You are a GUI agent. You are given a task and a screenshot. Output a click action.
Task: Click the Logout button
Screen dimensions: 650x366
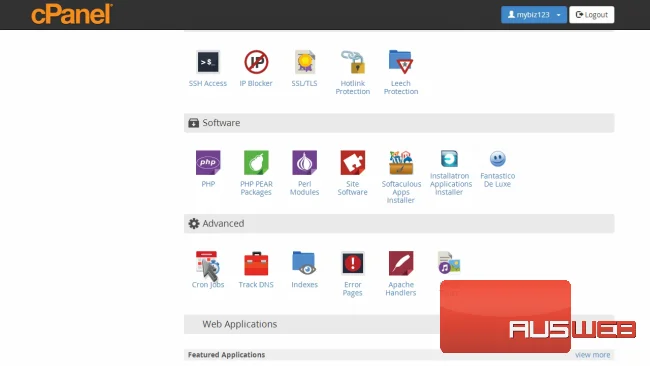(592, 15)
